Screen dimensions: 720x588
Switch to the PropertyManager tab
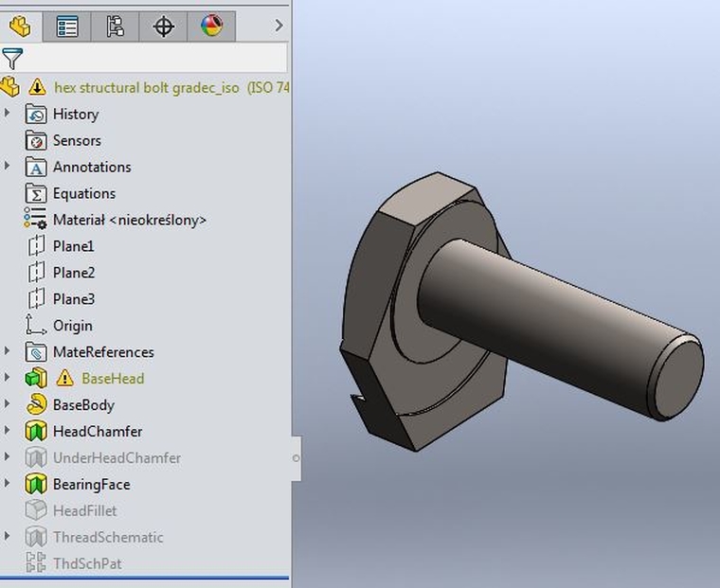tap(67, 27)
